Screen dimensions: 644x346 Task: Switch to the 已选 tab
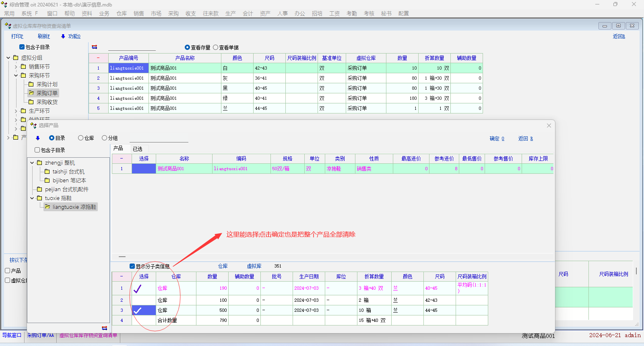pos(138,149)
